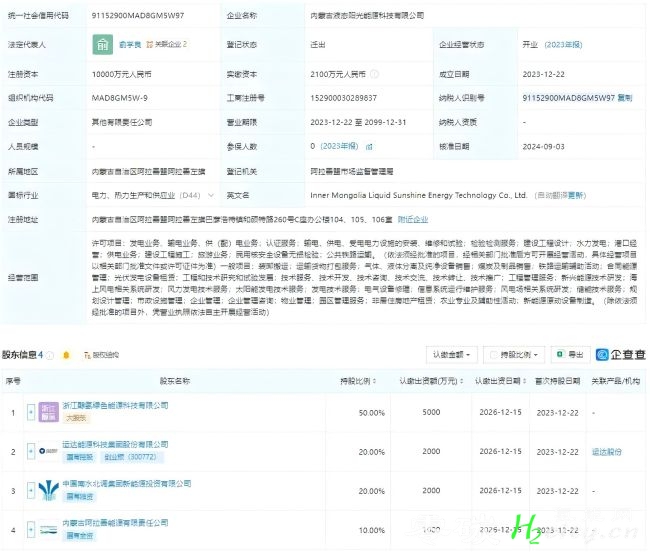Select organization code MAD8GM5W-9
650x554 pixels.
120,98
